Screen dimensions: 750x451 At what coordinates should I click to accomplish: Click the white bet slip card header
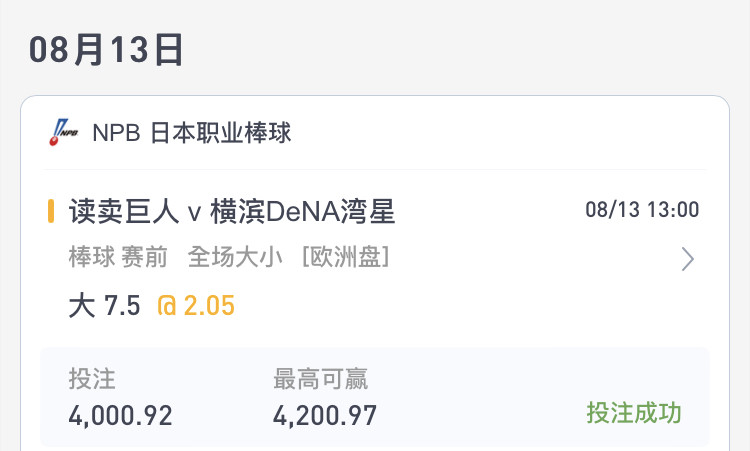click(375, 132)
